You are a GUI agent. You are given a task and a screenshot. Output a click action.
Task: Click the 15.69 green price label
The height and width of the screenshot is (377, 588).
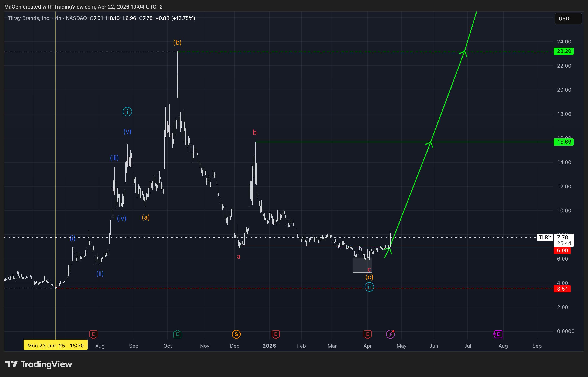(564, 142)
